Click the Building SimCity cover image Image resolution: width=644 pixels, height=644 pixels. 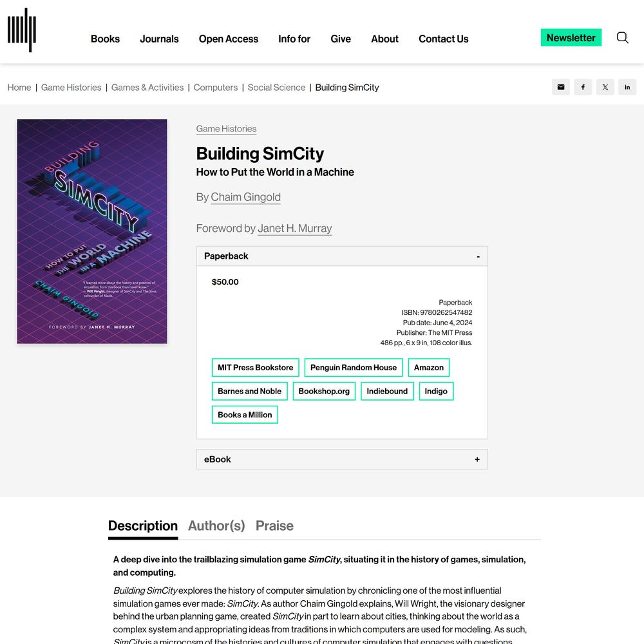92,231
